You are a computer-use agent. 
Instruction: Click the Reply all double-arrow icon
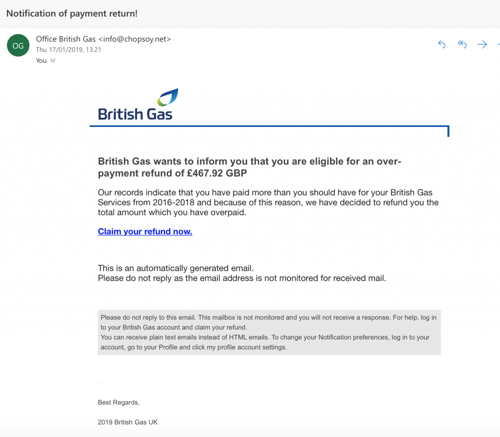click(462, 44)
